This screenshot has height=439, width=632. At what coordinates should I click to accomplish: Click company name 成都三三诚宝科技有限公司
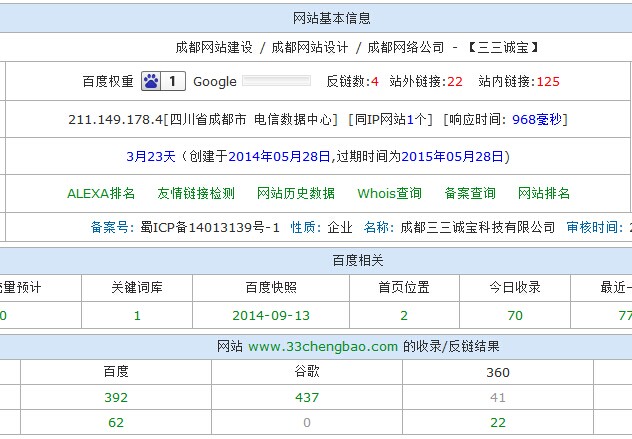coord(478,228)
